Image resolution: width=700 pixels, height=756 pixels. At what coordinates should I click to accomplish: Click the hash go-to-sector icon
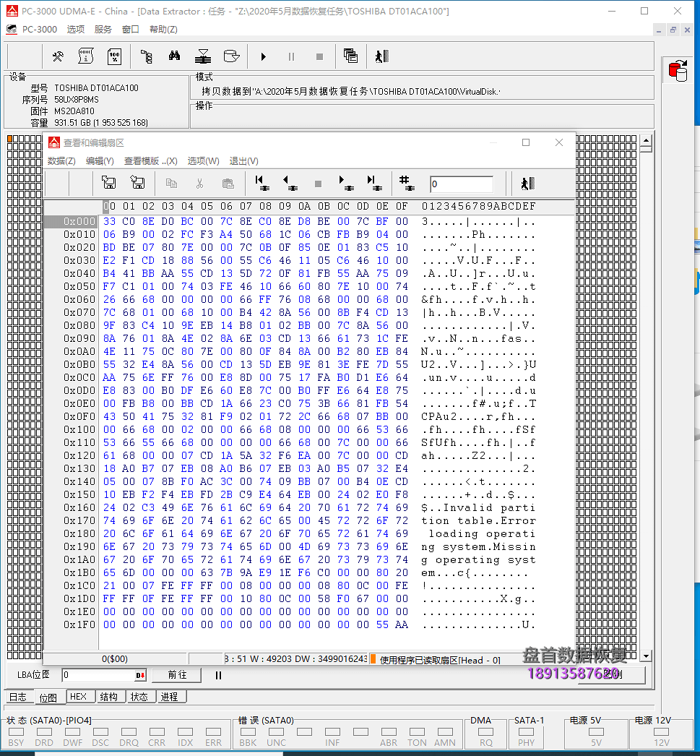tap(407, 183)
